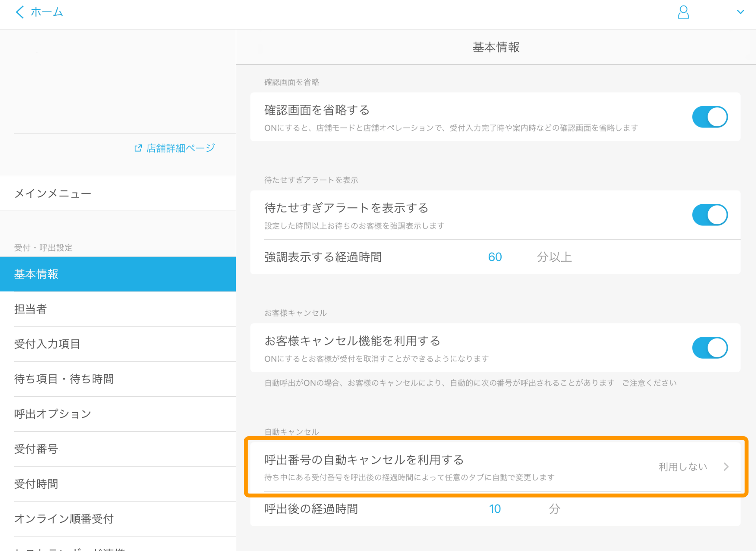Toggle お客様キャンセル機能を利用する off
Image resolution: width=756 pixels, height=551 pixels.
click(710, 348)
